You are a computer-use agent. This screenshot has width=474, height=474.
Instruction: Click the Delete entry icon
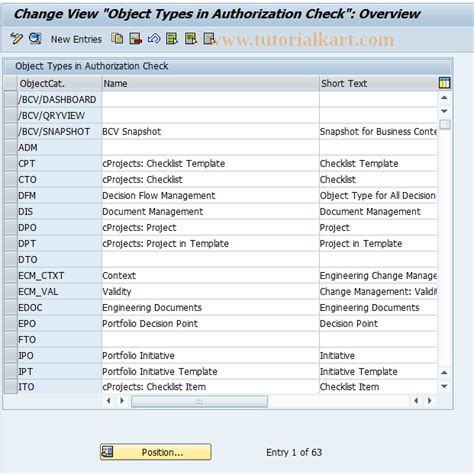[135, 39]
